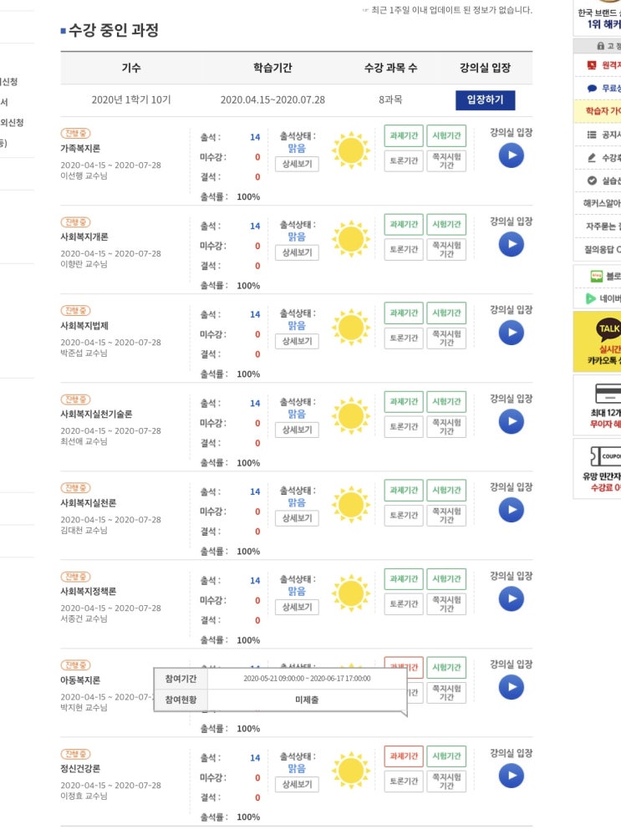Open 상세보기 for 사회복지법제
The height and width of the screenshot is (840, 621).
297,341
